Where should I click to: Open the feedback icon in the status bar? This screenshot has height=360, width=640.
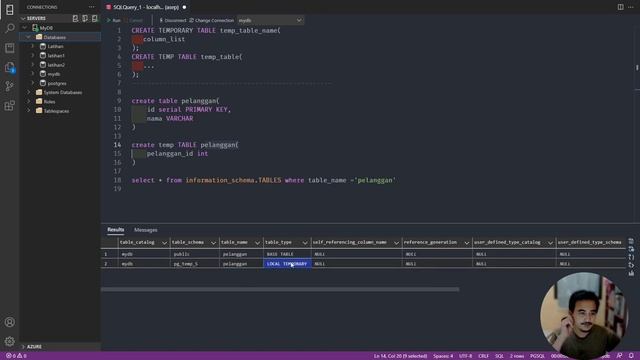(619, 356)
